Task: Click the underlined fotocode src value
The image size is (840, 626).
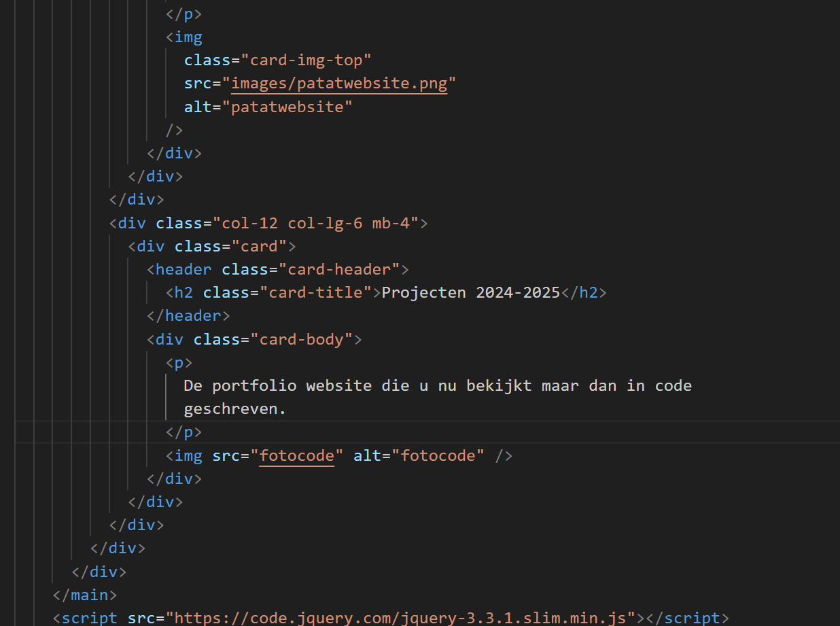Action: pos(297,455)
